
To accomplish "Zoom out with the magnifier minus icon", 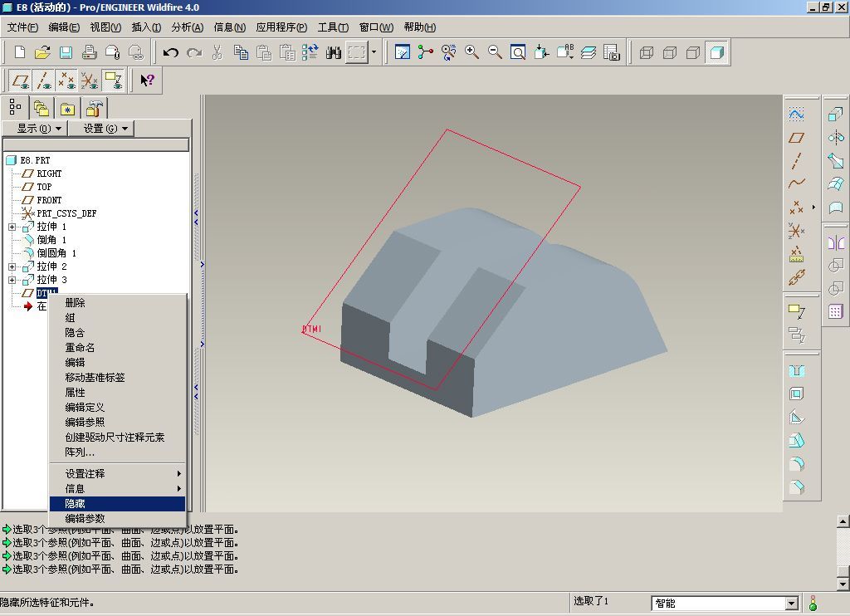I will [x=495, y=52].
